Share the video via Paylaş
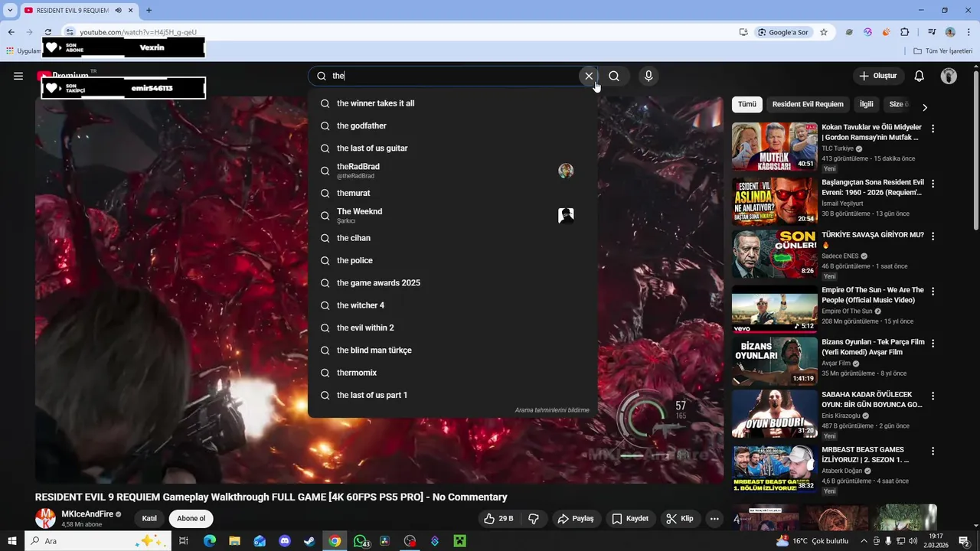This screenshot has height=551, width=980. click(576, 519)
